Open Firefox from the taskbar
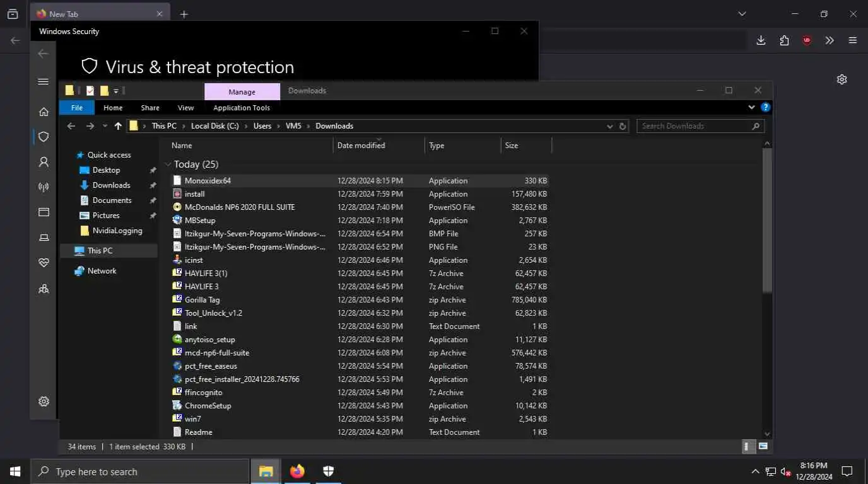This screenshot has height=484, width=868. pyautogui.click(x=297, y=471)
